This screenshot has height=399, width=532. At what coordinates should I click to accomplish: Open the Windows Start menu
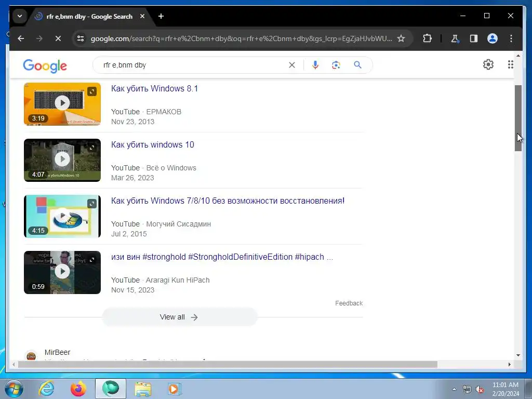click(x=14, y=389)
